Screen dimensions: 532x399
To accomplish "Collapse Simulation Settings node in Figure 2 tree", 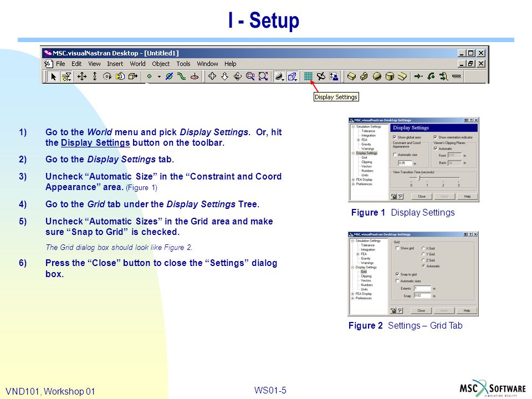I will point(353,241).
